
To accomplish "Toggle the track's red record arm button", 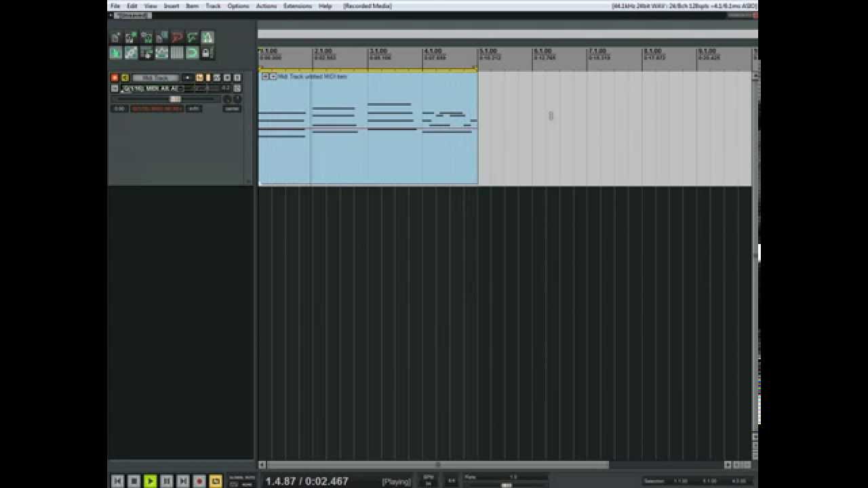I will (115, 78).
